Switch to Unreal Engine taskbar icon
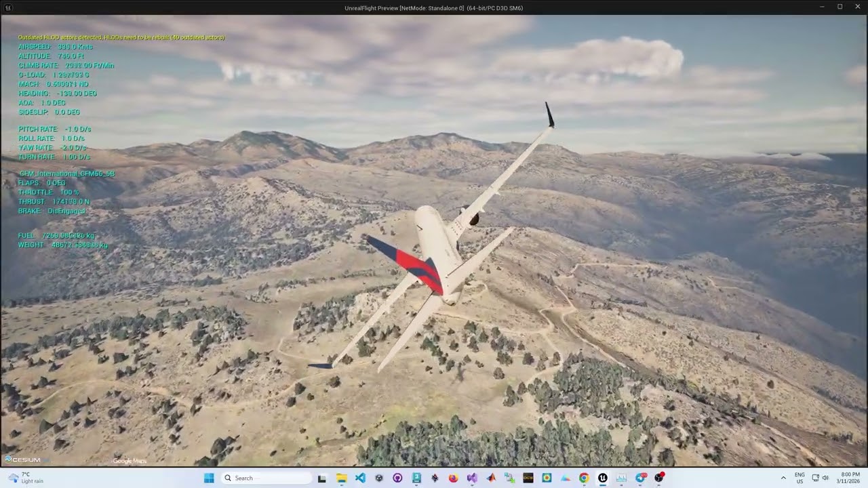Screen dimensions: 868x488 (x=602, y=478)
